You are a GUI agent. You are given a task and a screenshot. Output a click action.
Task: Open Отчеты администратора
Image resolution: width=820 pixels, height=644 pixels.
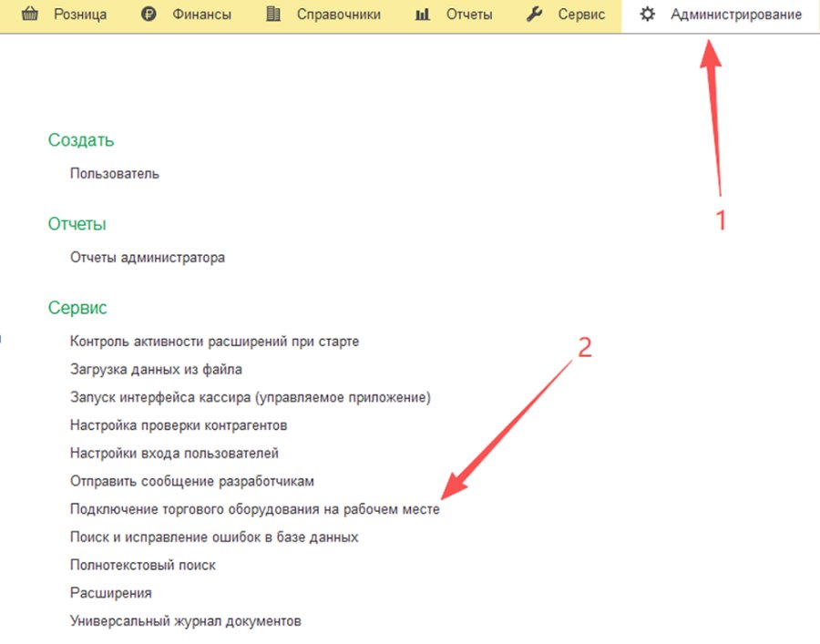click(148, 258)
